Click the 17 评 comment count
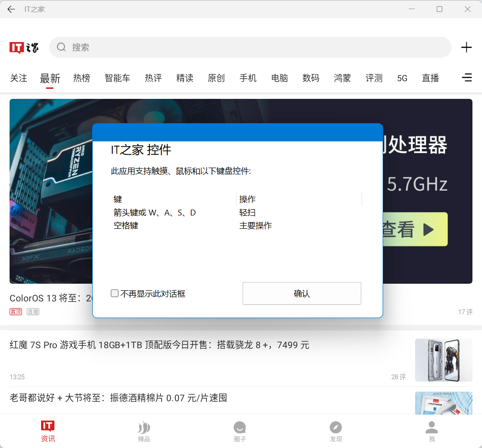Screen dimensions: 482x448 pos(465,312)
